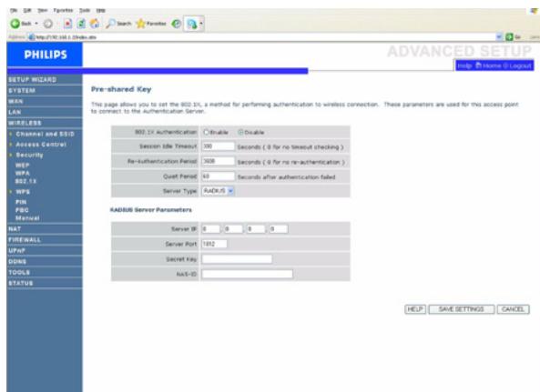Open the Favorites menu
Viewport: 540px width, 392px height.
[x=63, y=10]
